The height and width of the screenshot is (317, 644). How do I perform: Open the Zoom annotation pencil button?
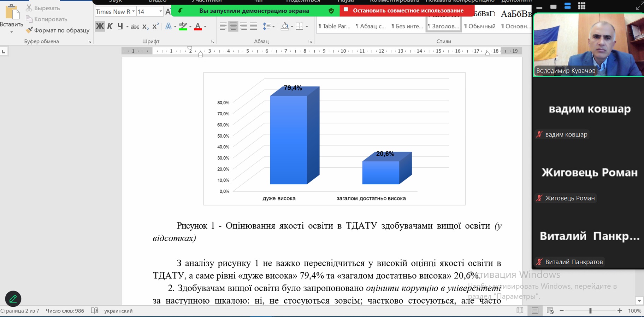13,299
